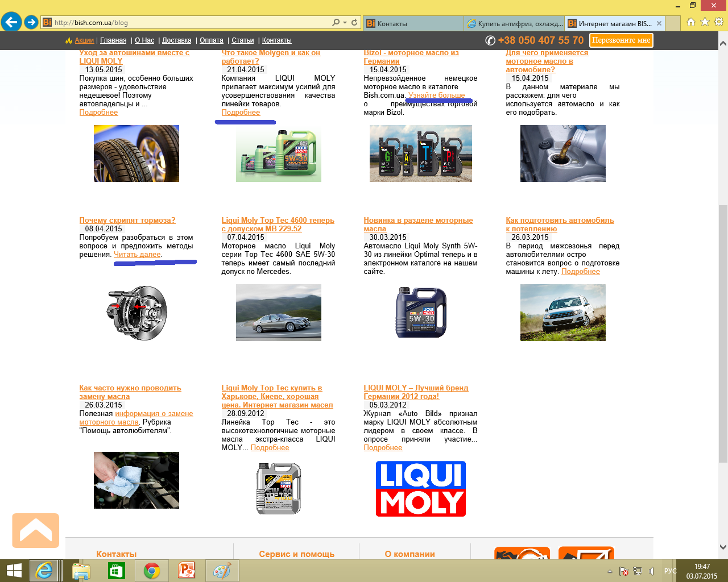The width and height of the screenshot is (728, 582).
Task: Click the browser Forward arrow button
Action: tap(31, 22)
